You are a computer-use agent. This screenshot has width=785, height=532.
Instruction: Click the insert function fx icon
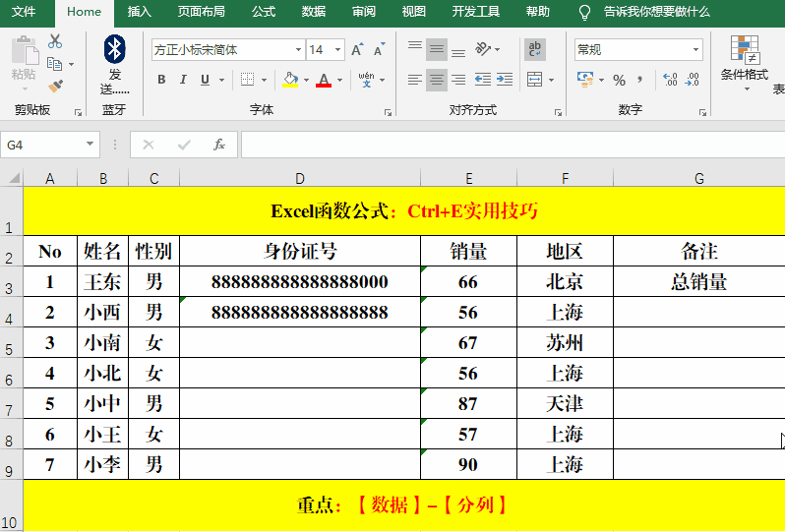[219, 145]
